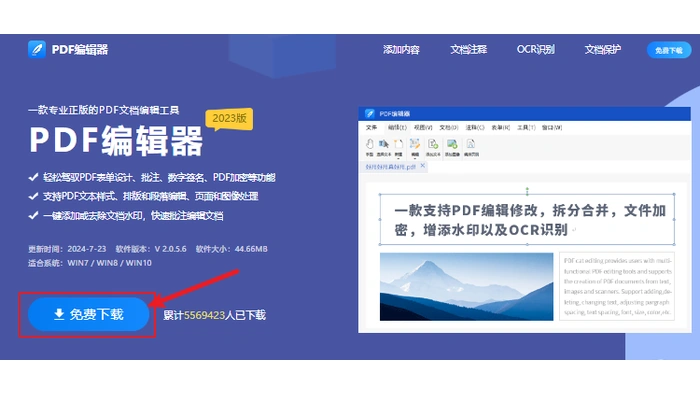700x395 pixels.
Task: Click the 更新时间：2024-7-23 text
Action: [67, 249]
